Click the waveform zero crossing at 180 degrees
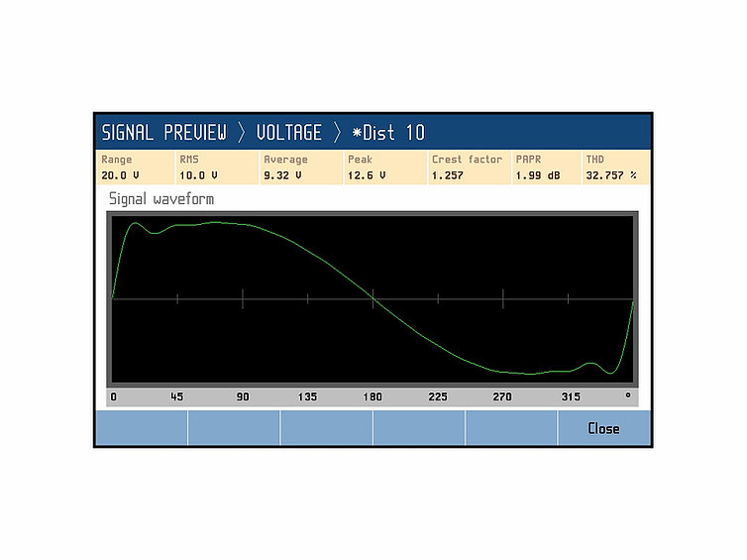This screenshot has width=747, height=560. point(373,298)
